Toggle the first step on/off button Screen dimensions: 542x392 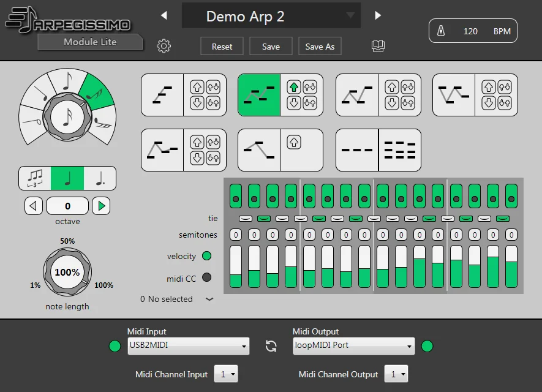click(x=236, y=196)
